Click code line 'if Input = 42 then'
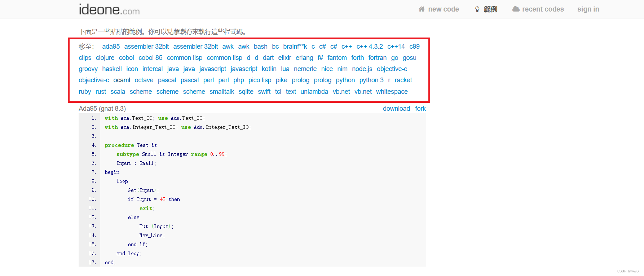Viewport: 644px width, 276px height. point(154,199)
